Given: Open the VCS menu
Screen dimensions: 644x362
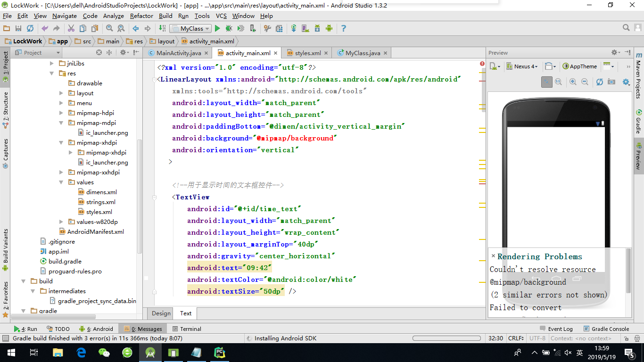Looking at the screenshot, I should click(x=221, y=16).
